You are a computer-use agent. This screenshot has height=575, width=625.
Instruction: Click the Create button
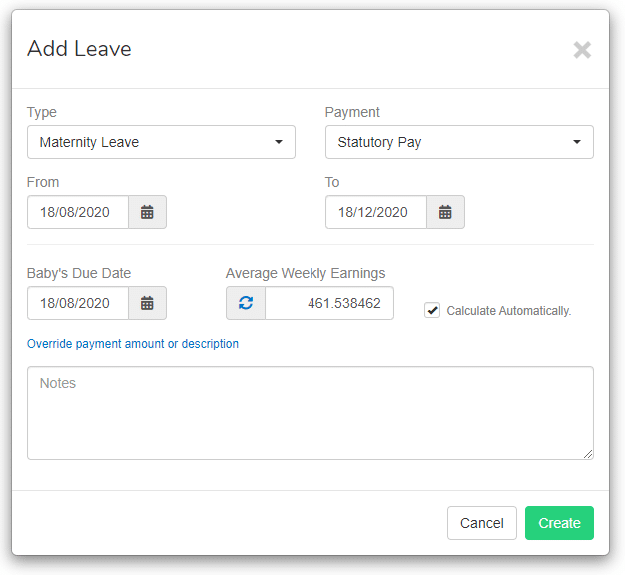pyautogui.click(x=559, y=523)
